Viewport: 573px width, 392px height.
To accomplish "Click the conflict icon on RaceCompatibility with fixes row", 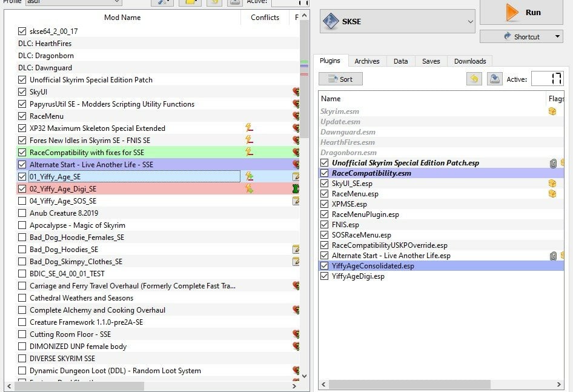I will click(x=249, y=151).
